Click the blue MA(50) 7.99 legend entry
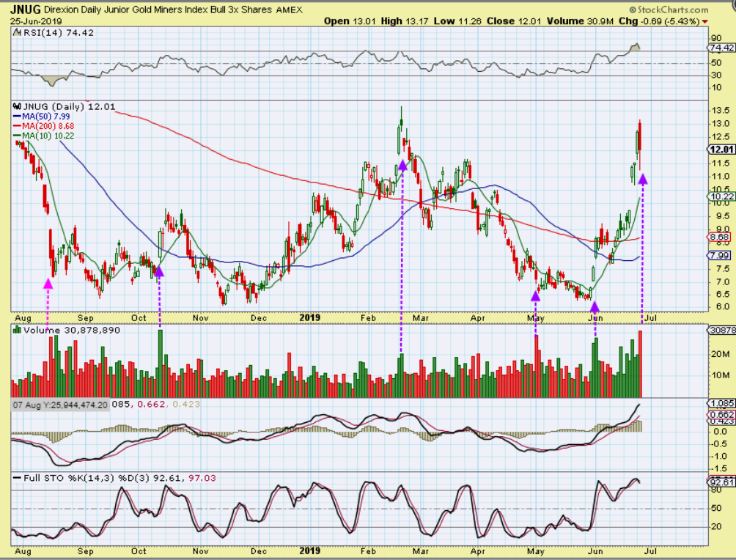This screenshot has height=560, width=736. coord(42,117)
